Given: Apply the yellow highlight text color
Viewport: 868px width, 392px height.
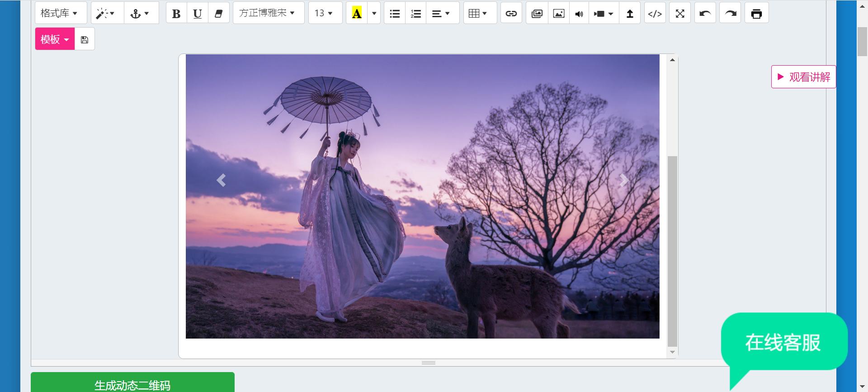Looking at the screenshot, I should [x=357, y=14].
